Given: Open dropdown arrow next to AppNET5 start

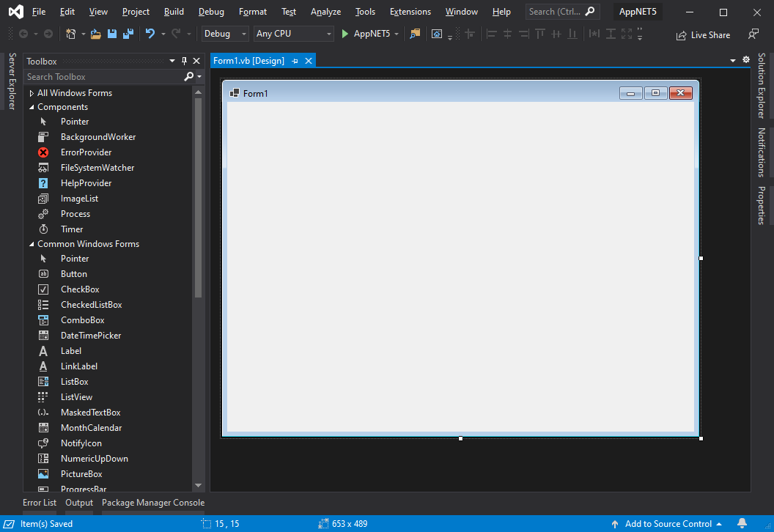Looking at the screenshot, I should point(397,34).
